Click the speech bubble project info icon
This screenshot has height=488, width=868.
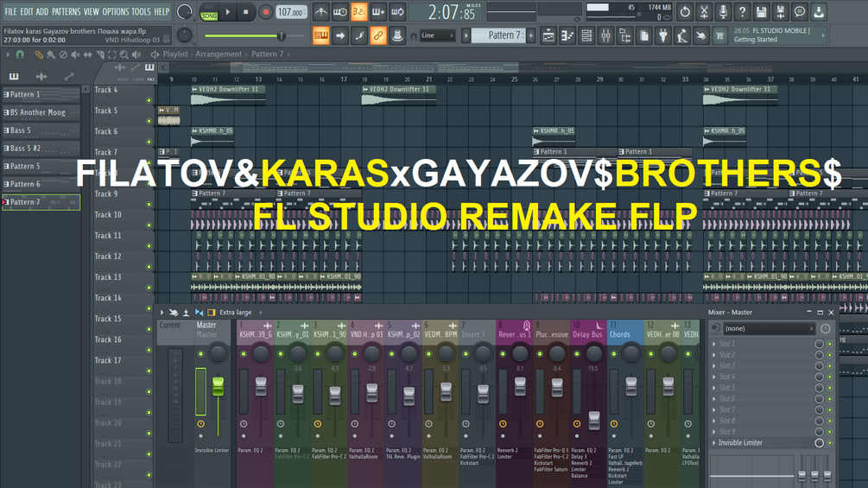[800, 11]
